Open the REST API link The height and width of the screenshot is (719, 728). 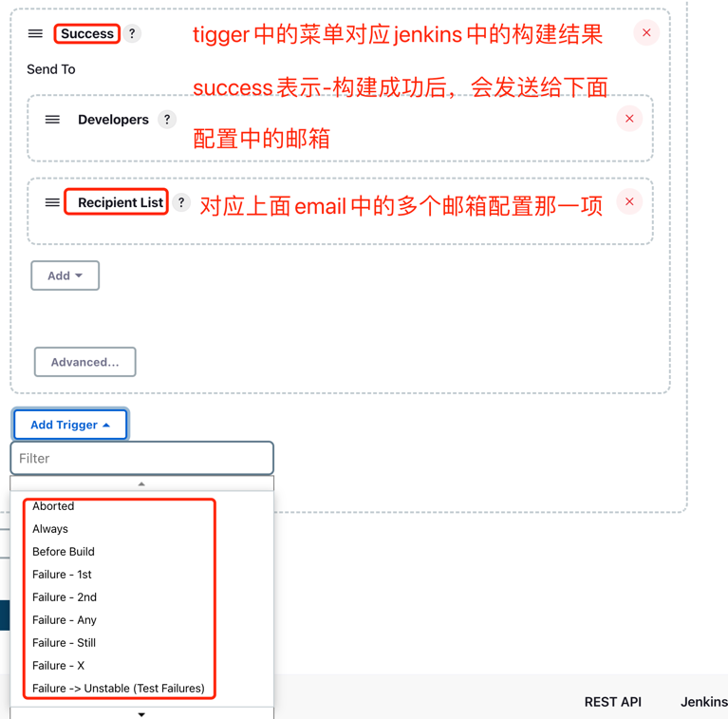(x=612, y=702)
